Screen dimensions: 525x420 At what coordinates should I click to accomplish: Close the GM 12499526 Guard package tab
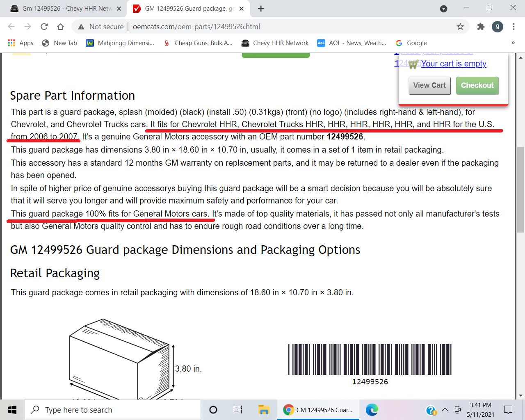coord(242,9)
